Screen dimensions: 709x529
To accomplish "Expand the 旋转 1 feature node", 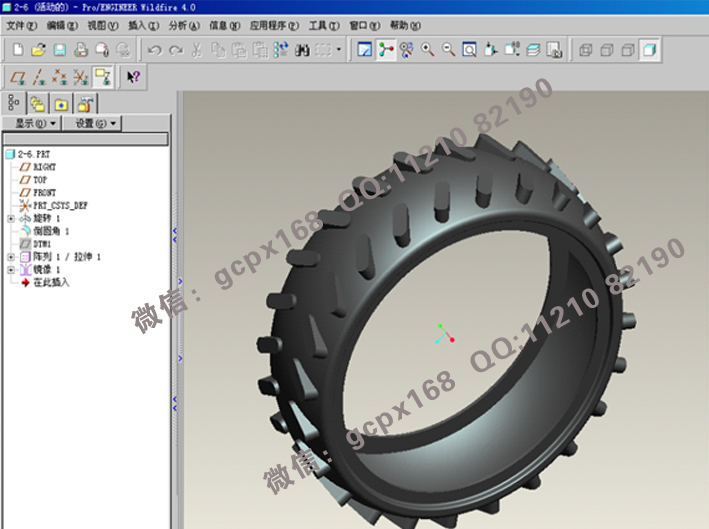I will (x=10, y=218).
